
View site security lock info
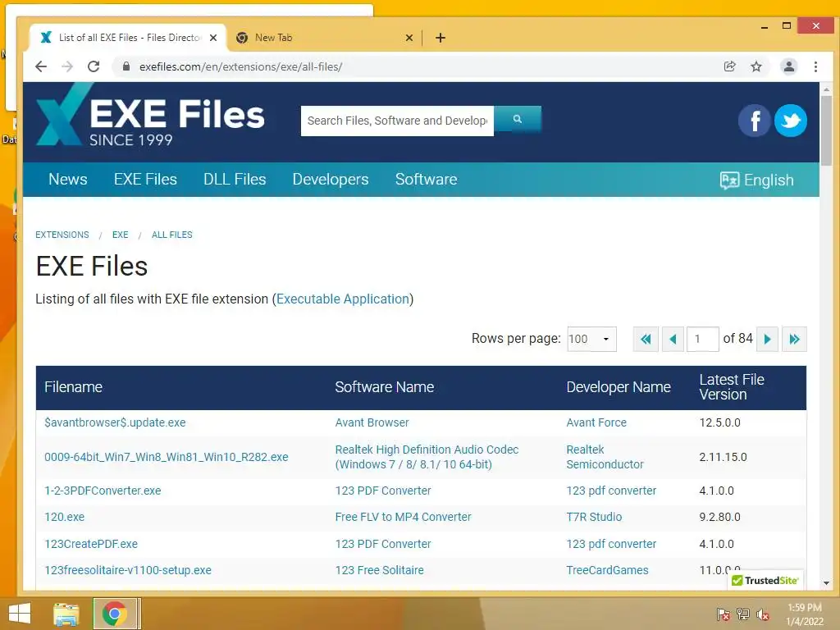click(126, 66)
